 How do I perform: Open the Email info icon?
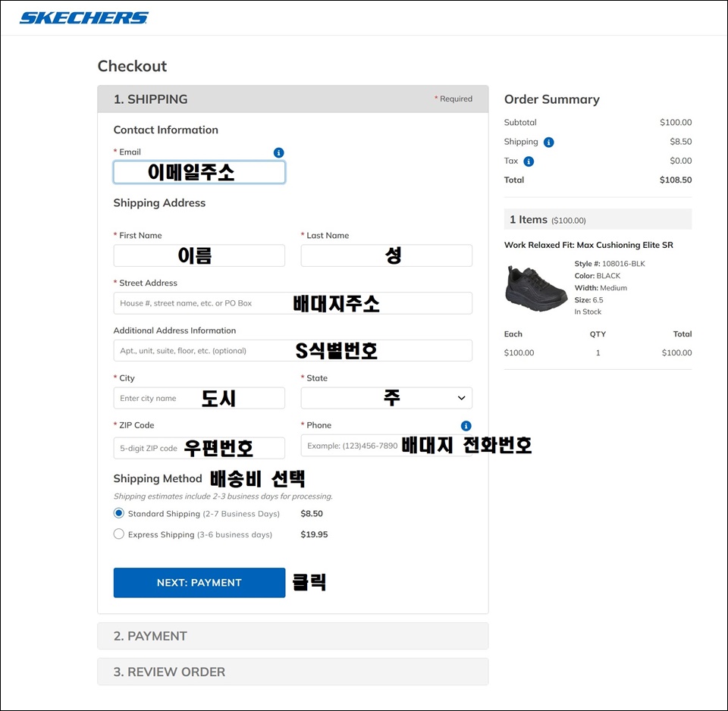point(278,152)
